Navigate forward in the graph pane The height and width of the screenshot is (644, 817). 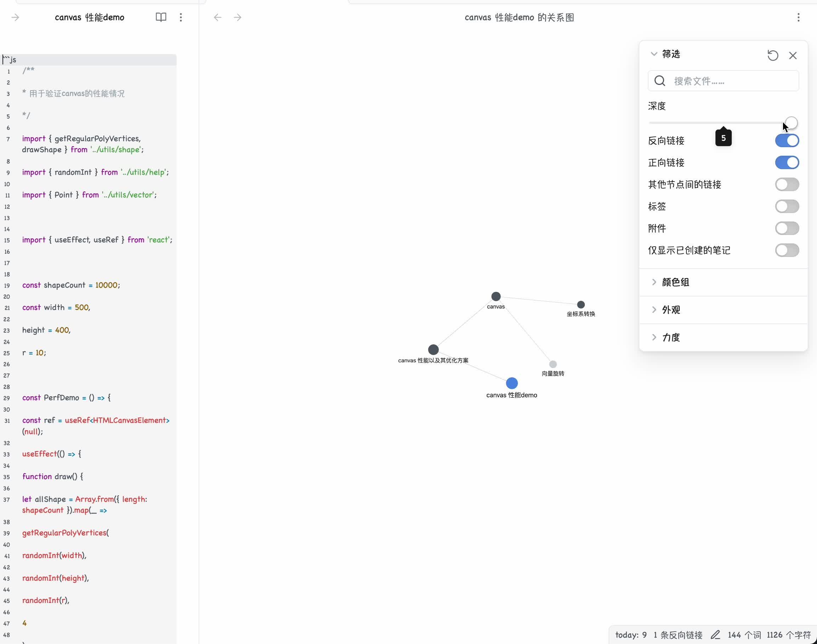pyautogui.click(x=238, y=17)
